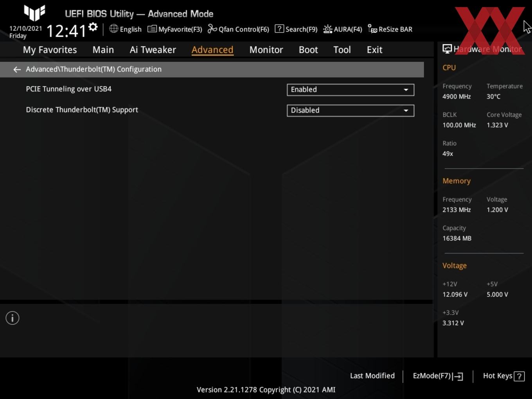Click the PCIE Tunneling over USB4 label

[x=69, y=89]
